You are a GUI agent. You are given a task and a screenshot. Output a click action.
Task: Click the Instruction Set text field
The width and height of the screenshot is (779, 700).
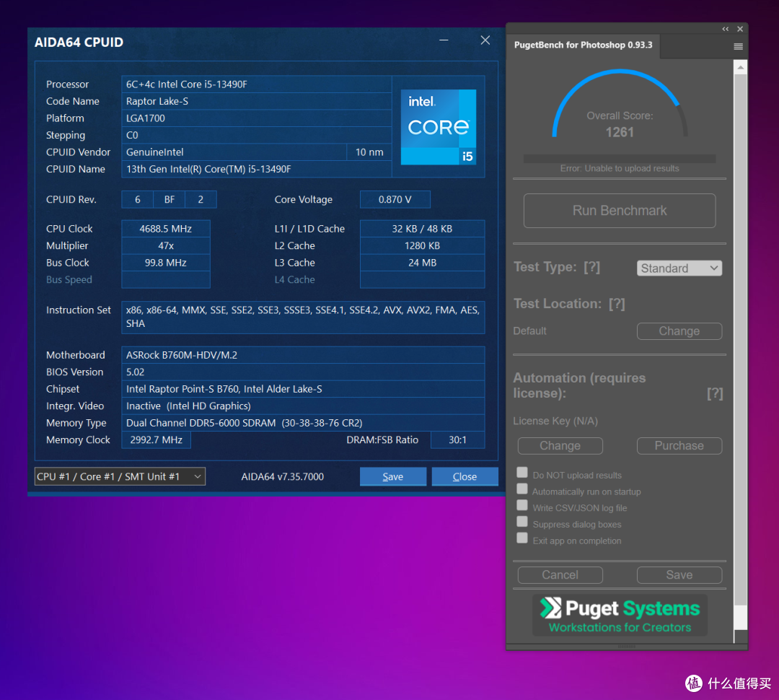(303, 317)
